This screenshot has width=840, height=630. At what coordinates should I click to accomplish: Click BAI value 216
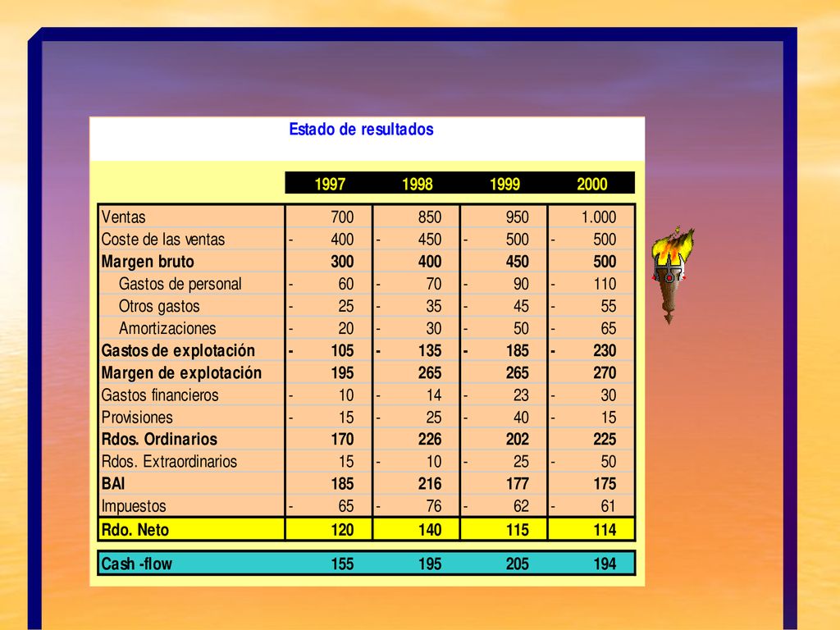pyautogui.click(x=430, y=484)
